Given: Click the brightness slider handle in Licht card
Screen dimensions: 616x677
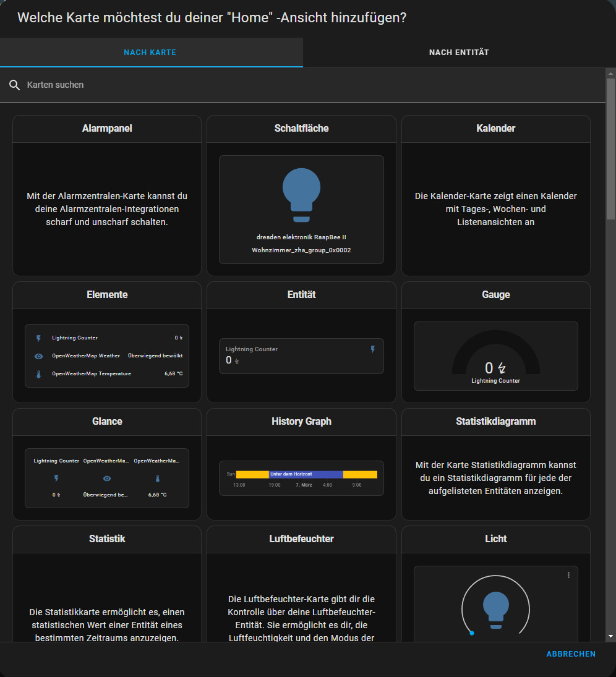Looking at the screenshot, I should (471, 632).
